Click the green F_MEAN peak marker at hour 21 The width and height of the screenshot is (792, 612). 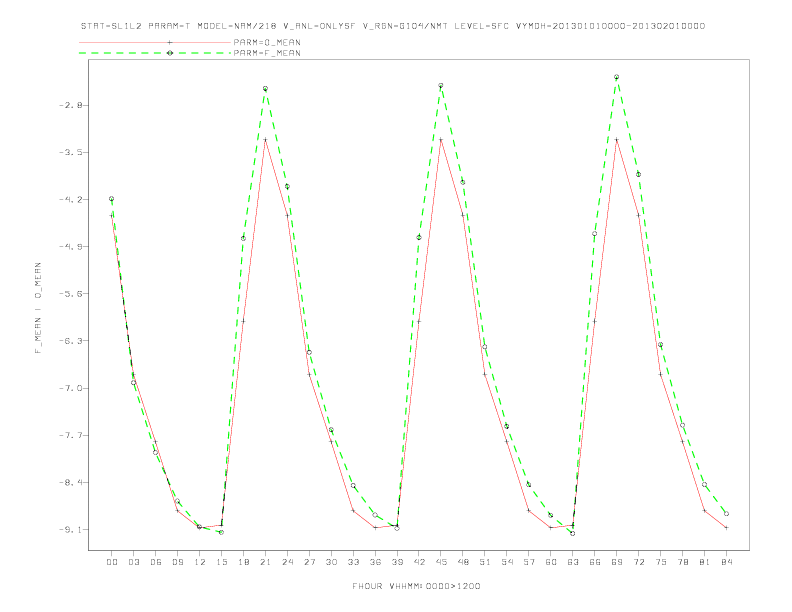coord(265,89)
